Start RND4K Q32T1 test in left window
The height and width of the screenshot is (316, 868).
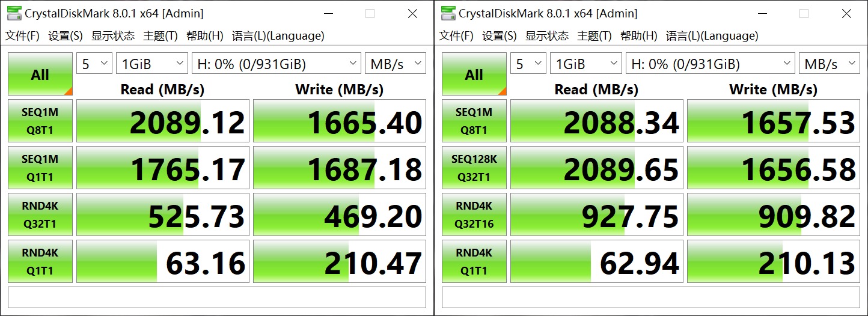(x=40, y=215)
